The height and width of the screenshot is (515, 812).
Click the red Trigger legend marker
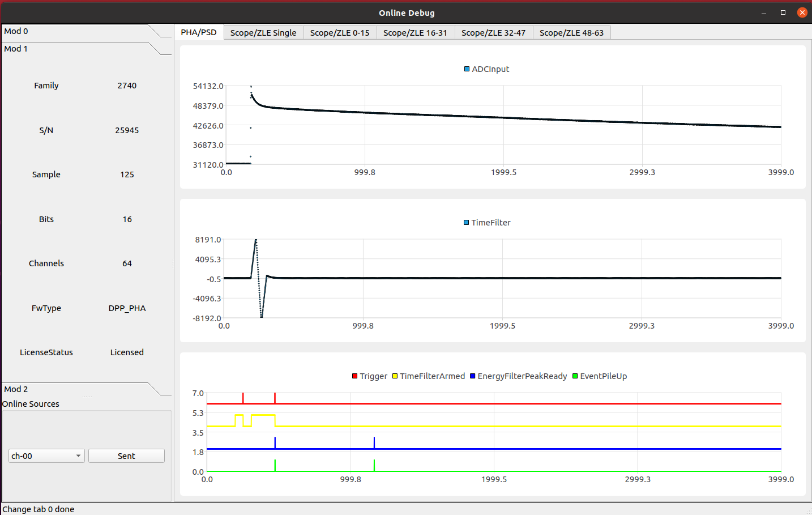click(x=354, y=376)
